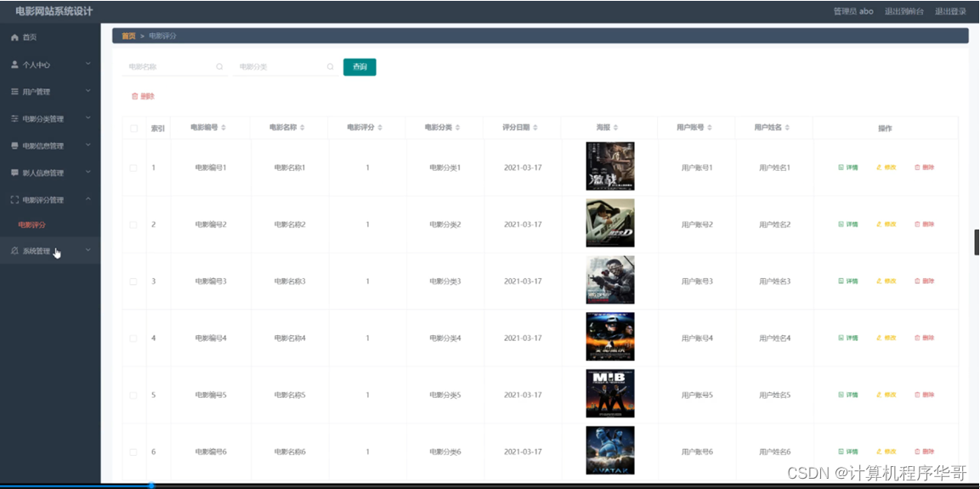Select the 电影评分 submenu item

coord(32,225)
